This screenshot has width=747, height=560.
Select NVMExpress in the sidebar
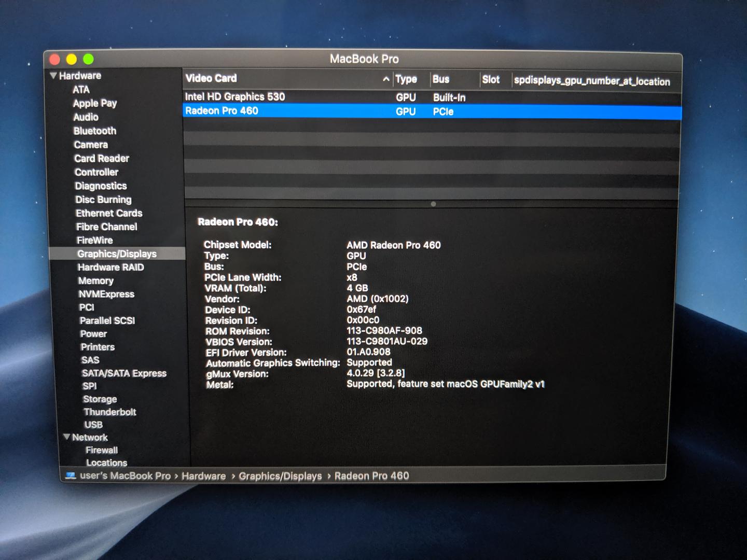pos(106,294)
